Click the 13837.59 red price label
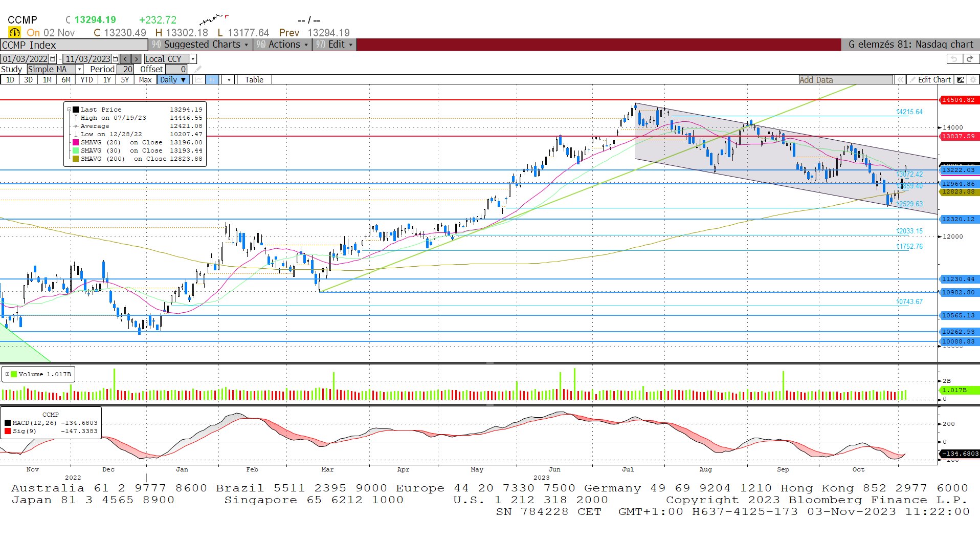Image resolution: width=980 pixels, height=538 pixels. coord(959,136)
